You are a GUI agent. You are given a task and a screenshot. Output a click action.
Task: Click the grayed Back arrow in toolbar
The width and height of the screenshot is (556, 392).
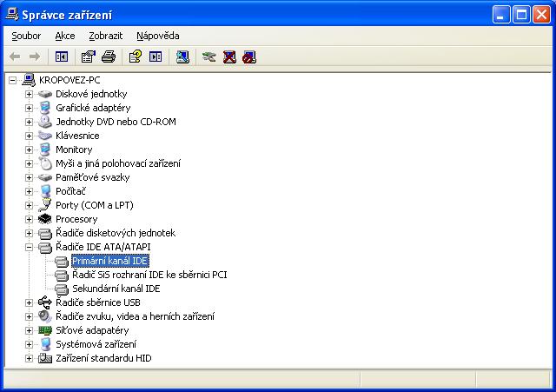pos(15,56)
